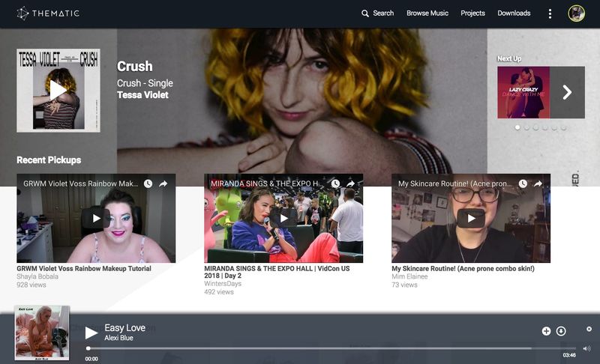600x364 pixels.
Task: Click the Next Up label
Action: click(x=509, y=58)
